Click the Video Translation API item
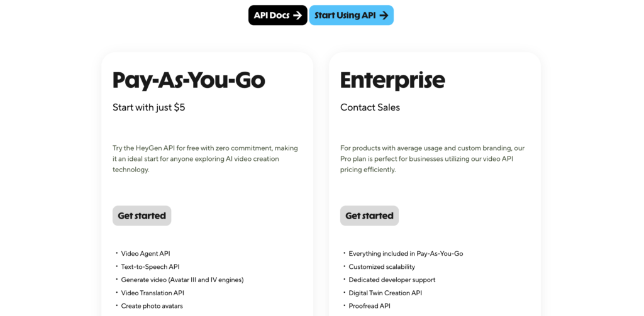 [x=153, y=293]
